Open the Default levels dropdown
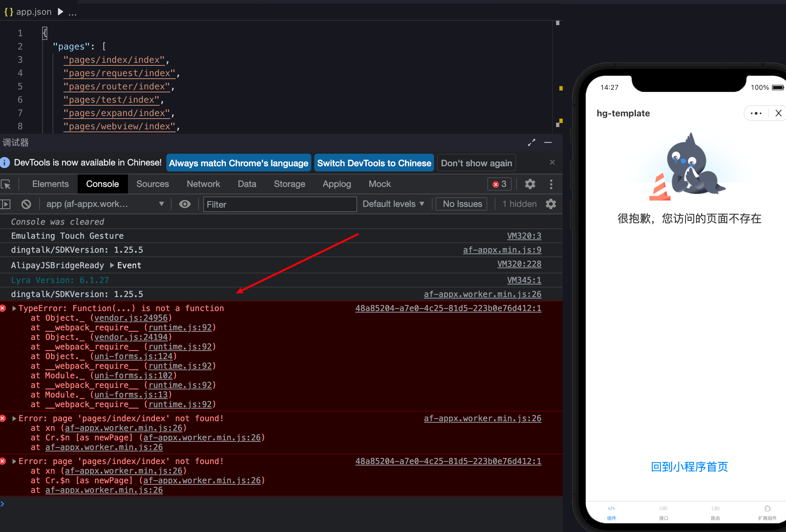The width and height of the screenshot is (786, 532). coord(393,204)
